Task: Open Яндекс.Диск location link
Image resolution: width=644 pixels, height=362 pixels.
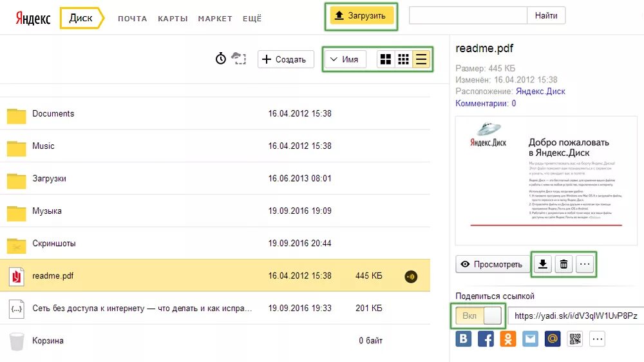Action: point(540,91)
